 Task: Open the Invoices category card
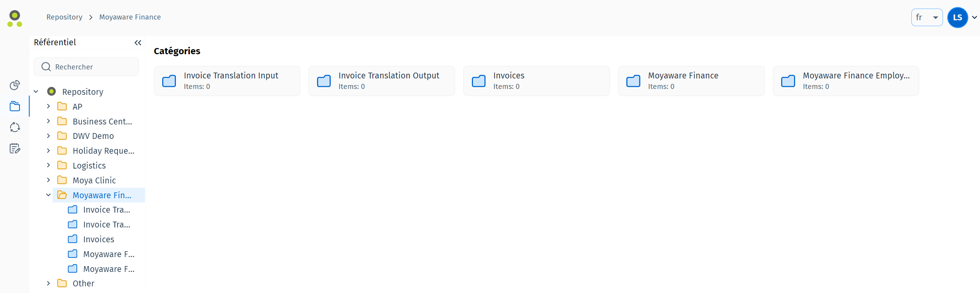pyautogui.click(x=536, y=81)
